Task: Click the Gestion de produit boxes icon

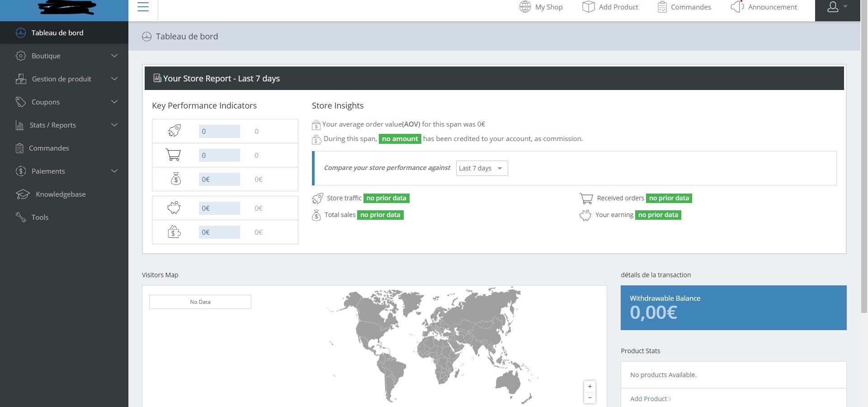Action: point(21,79)
